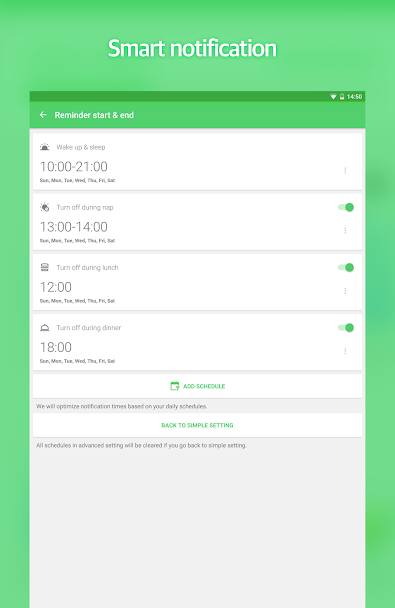The image size is (395, 608).
Task: Open lunch schedule three-dot menu
Action: (345, 290)
